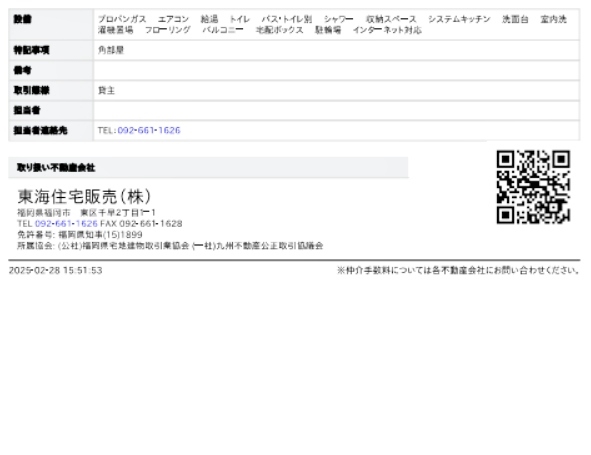The image size is (591, 455).
Task: Click the 免許番号 license line
Action: [80, 234]
